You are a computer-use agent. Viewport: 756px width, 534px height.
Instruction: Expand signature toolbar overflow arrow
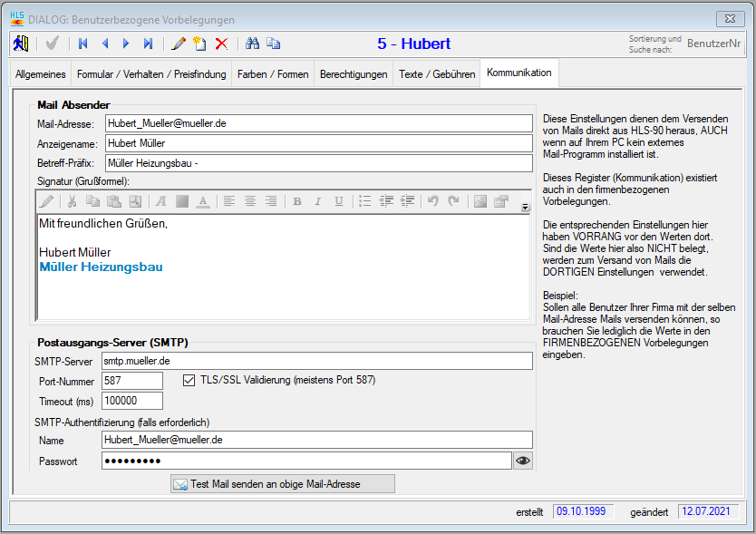[526, 208]
